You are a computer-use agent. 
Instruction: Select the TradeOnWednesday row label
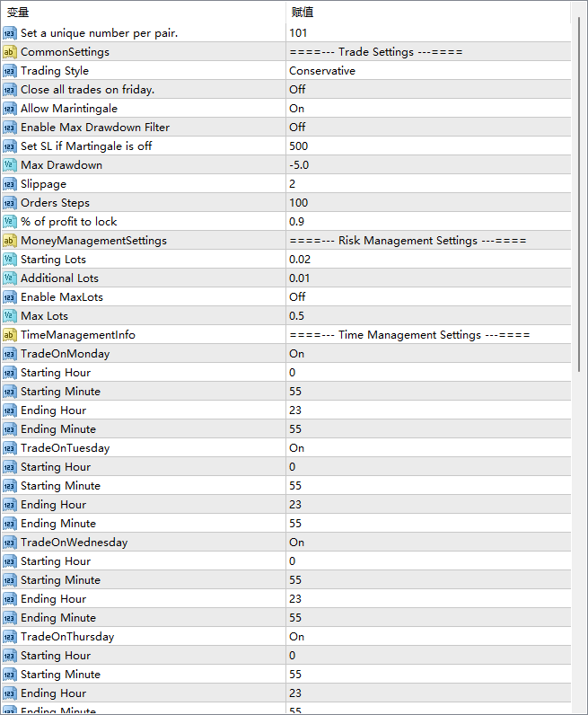click(74, 543)
